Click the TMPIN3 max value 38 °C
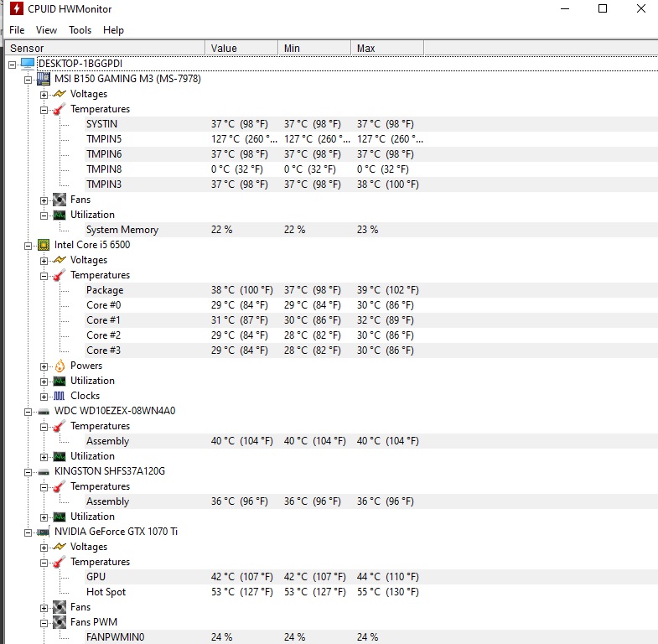The height and width of the screenshot is (644, 658). coord(388,184)
